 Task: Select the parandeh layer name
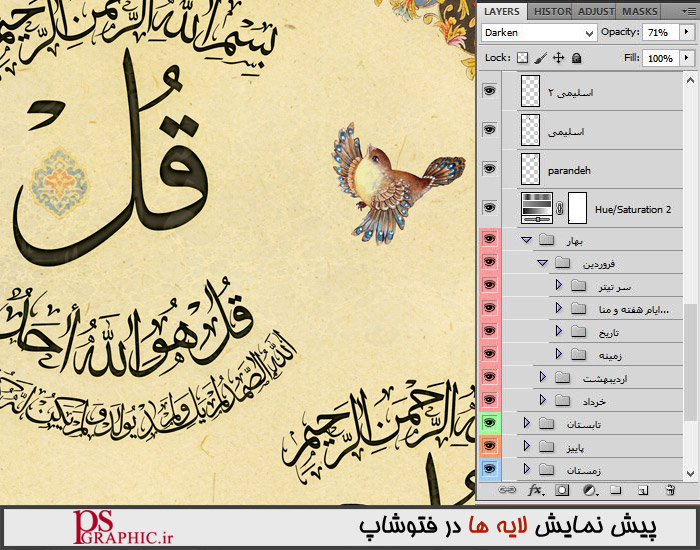pos(569,171)
